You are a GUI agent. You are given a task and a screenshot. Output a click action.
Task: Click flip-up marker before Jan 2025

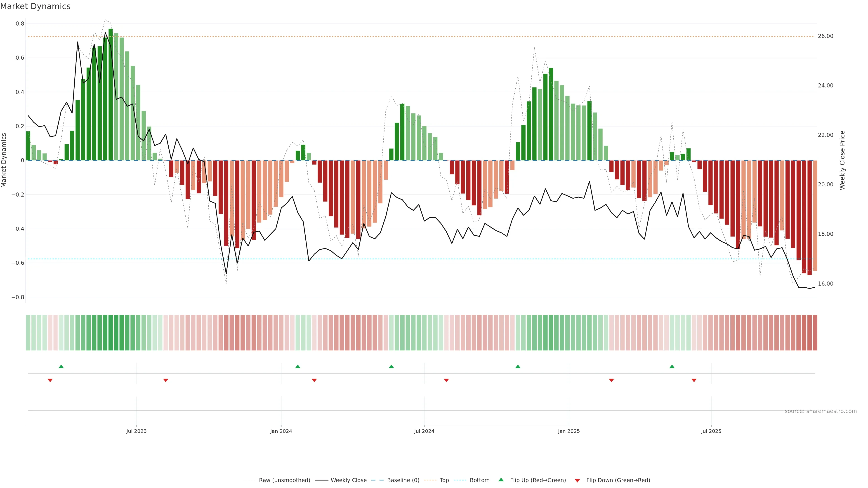click(x=518, y=366)
